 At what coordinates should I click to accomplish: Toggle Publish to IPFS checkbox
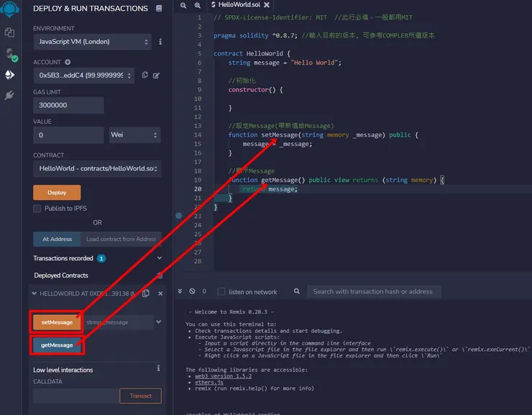pyautogui.click(x=37, y=209)
